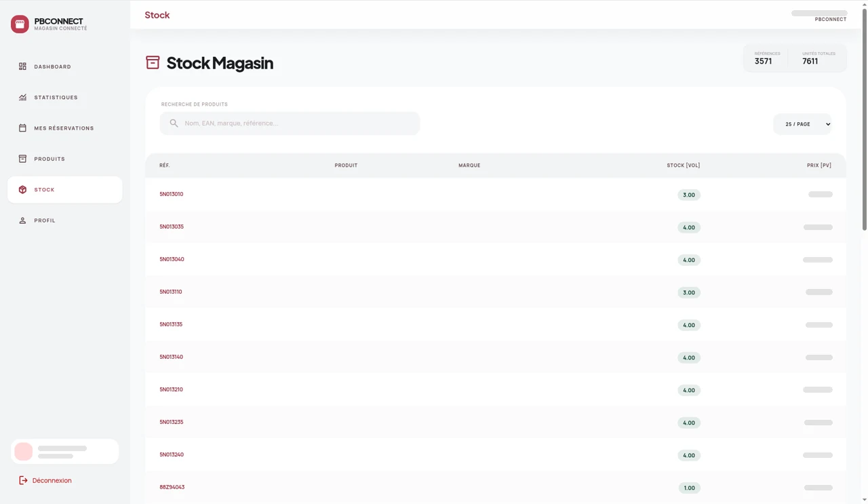This screenshot has width=868, height=504.
Task: Click the PRIX [PV] column header
Action: pos(819,166)
